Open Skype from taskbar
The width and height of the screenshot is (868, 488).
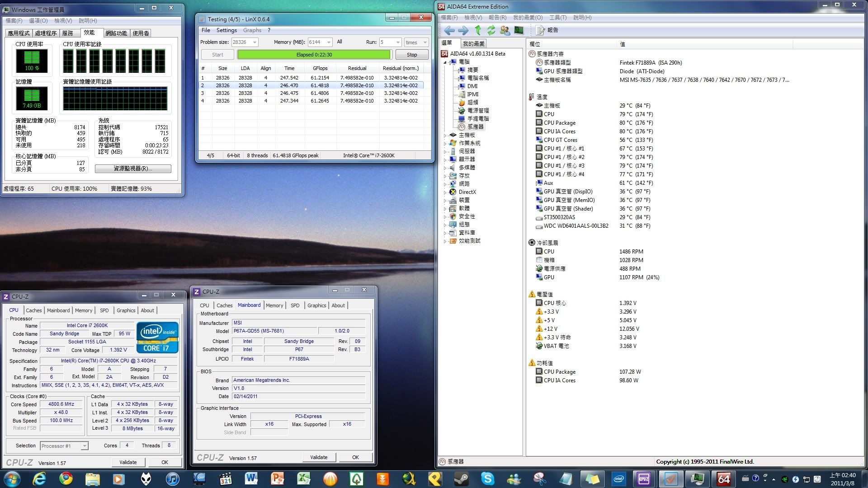click(487, 479)
